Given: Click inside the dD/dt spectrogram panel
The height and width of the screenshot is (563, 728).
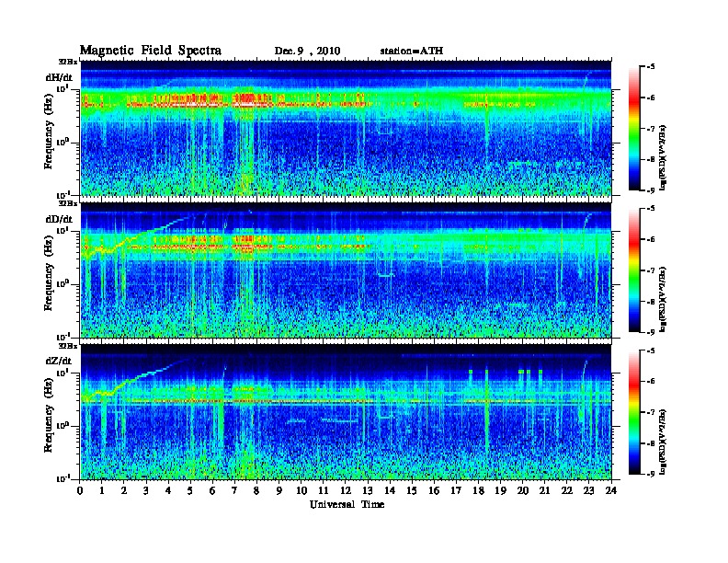Looking at the screenshot, I should 346,270.
